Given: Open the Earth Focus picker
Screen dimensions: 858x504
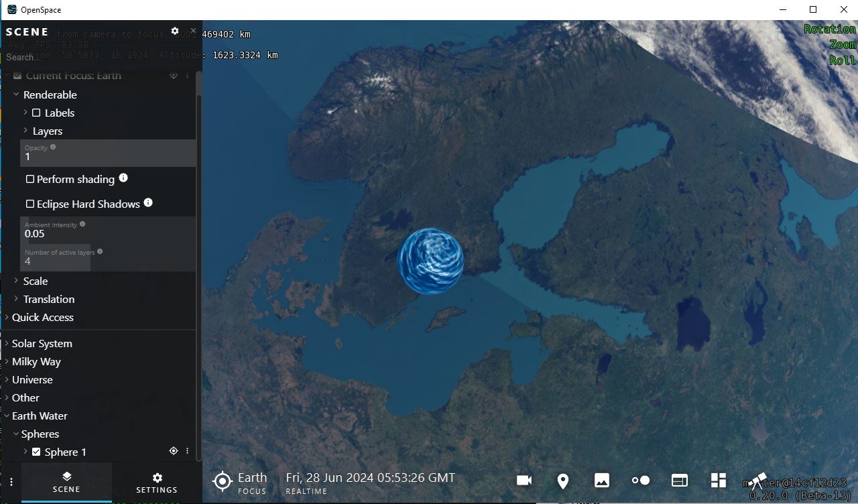Looking at the screenshot, I should click(x=239, y=482).
